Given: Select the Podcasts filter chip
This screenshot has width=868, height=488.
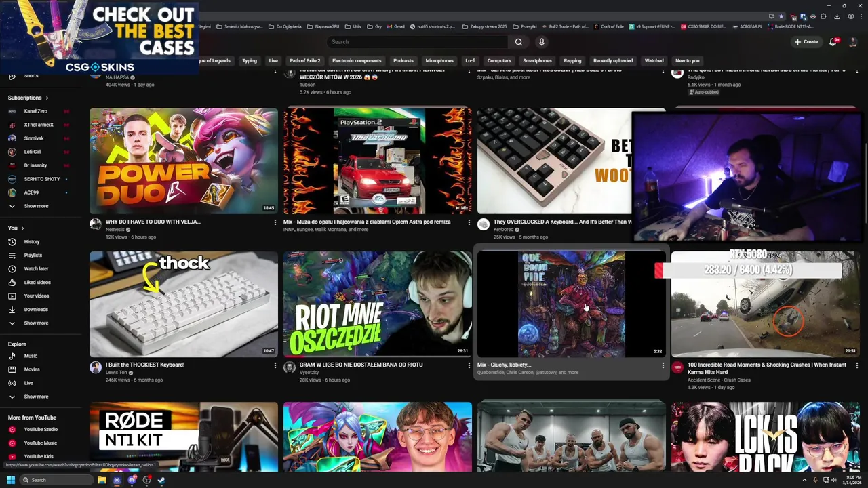Looking at the screenshot, I should tap(403, 60).
